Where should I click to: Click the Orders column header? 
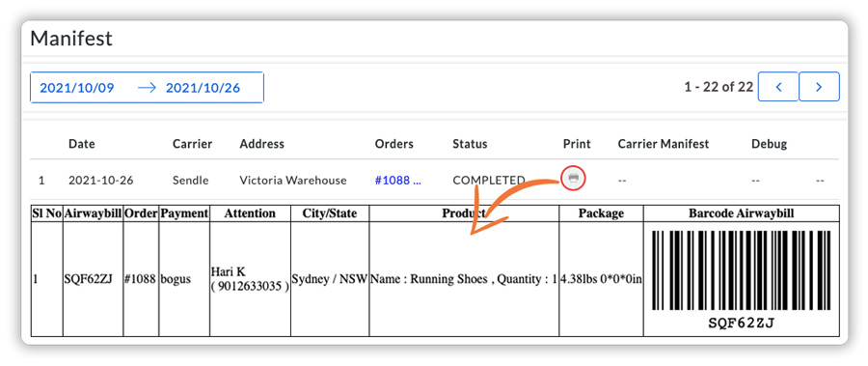pyautogui.click(x=394, y=144)
